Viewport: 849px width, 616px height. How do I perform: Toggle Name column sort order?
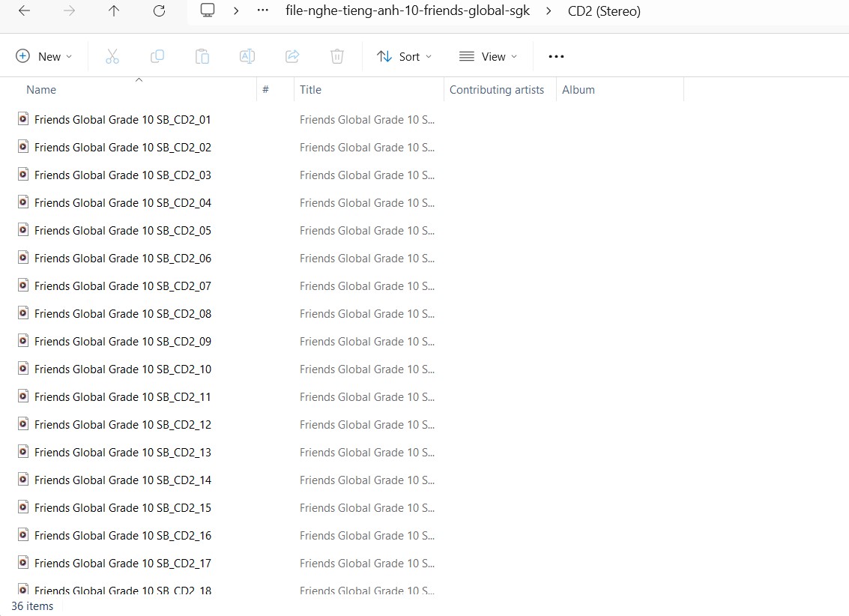(41, 89)
